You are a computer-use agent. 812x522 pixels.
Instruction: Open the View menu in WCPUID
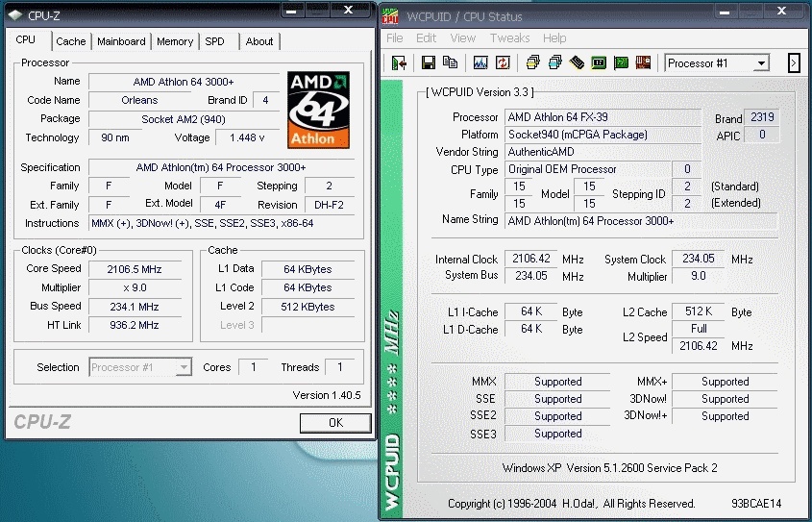coord(462,38)
